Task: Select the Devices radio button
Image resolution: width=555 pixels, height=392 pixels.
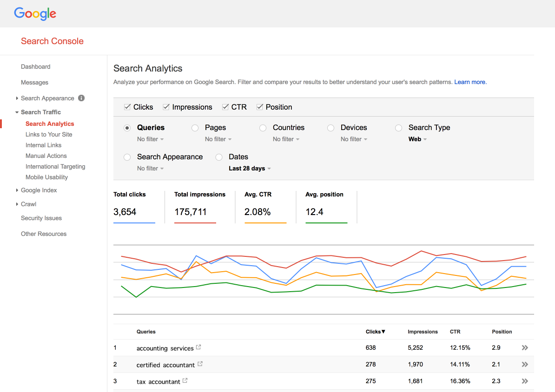Action: pyautogui.click(x=330, y=128)
